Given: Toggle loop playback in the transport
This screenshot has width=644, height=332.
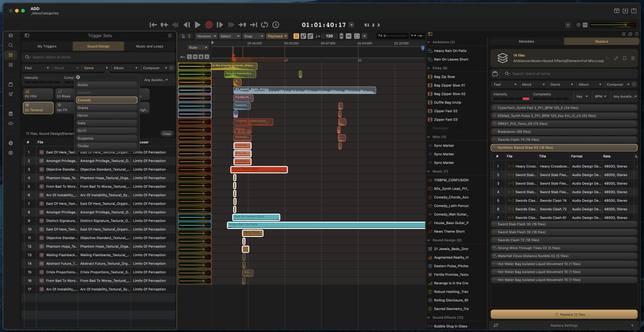Looking at the screenshot, I should pos(264,25).
